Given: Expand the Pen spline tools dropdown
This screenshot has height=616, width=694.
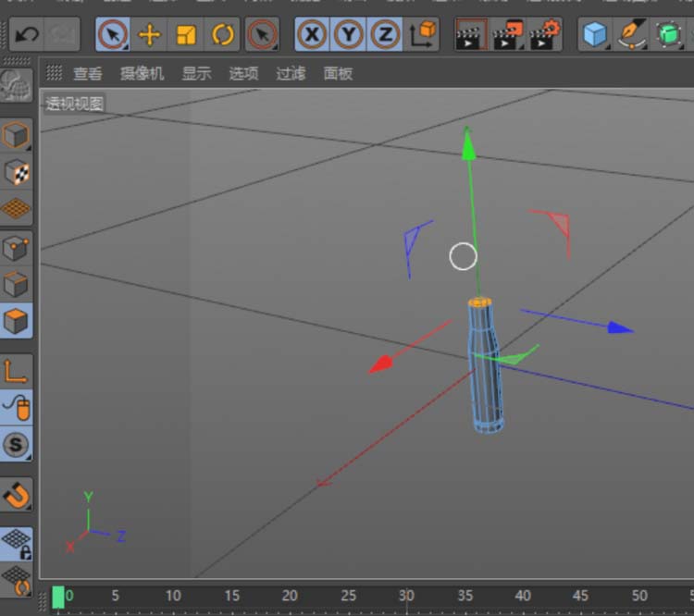Looking at the screenshot, I should (x=632, y=35).
